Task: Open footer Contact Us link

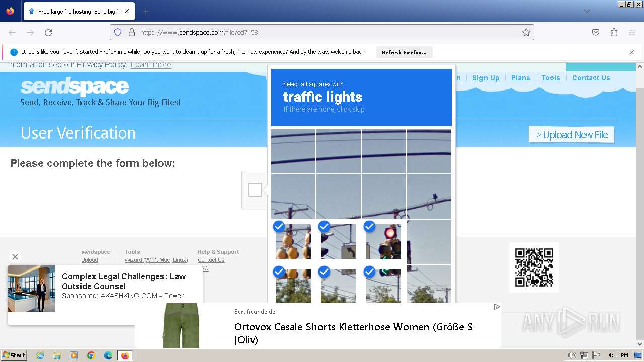Action: coord(211,260)
